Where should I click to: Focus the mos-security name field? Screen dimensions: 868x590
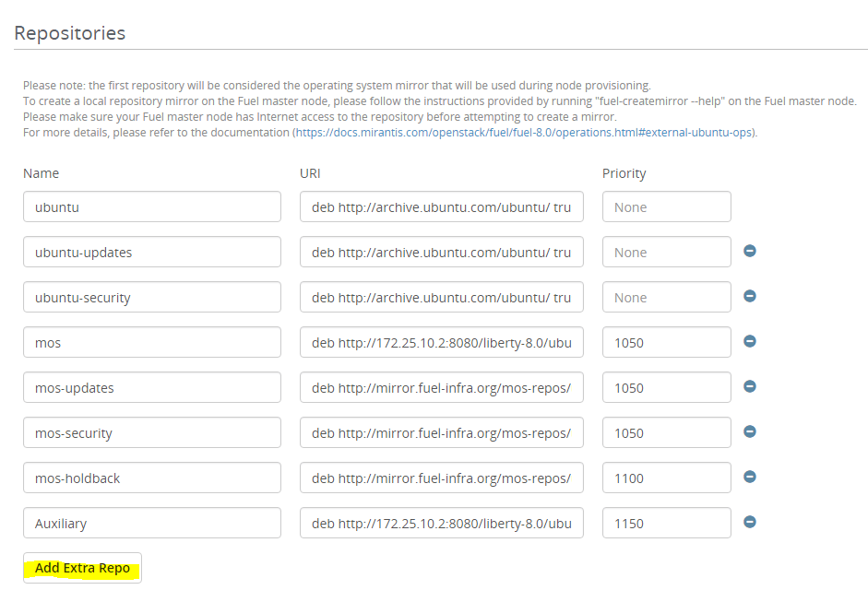152,433
